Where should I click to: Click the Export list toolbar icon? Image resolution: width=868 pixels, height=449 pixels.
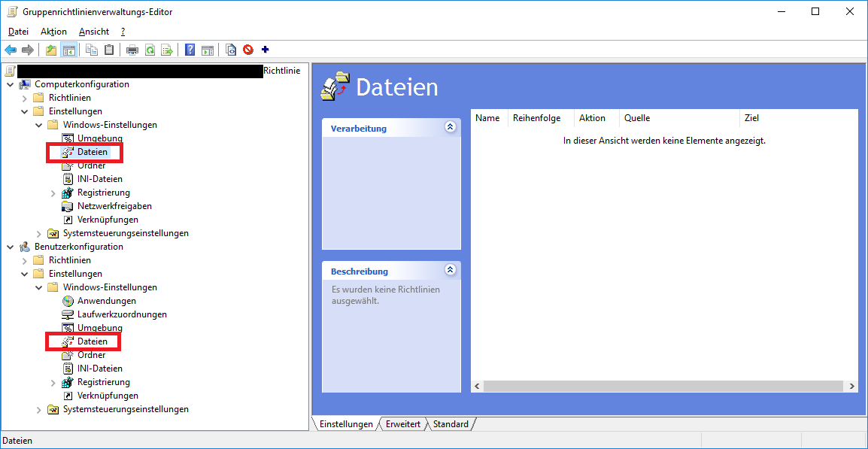pos(167,50)
